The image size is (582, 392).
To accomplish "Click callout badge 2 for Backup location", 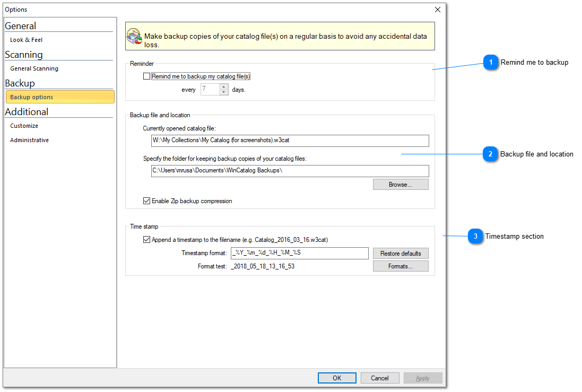I will click(x=491, y=154).
